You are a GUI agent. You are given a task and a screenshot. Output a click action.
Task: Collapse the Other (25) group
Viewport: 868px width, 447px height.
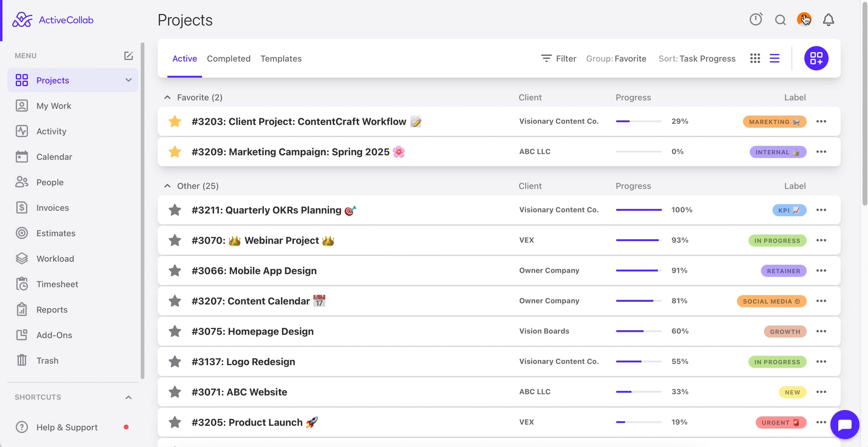(167, 186)
